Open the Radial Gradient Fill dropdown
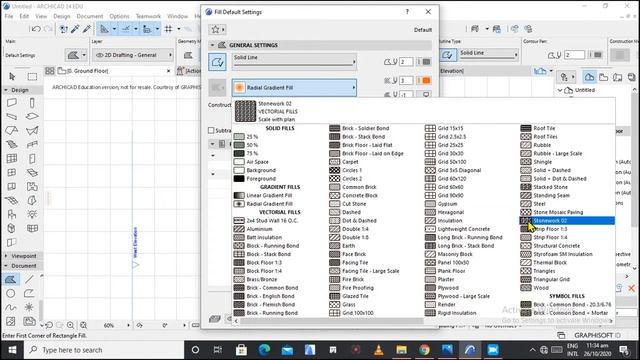 [x=295, y=87]
